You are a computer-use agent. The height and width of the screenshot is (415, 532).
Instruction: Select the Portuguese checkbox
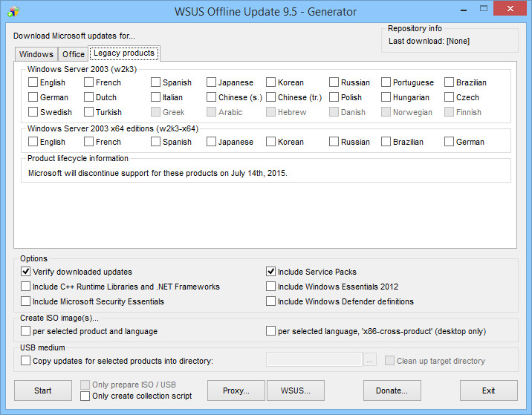tap(386, 82)
